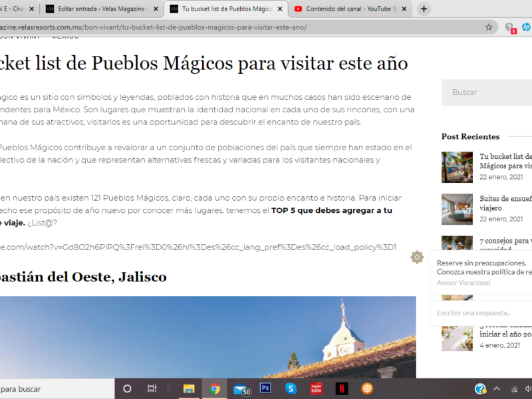Close the YouTube Studio tab
532x399 pixels.
404,9
